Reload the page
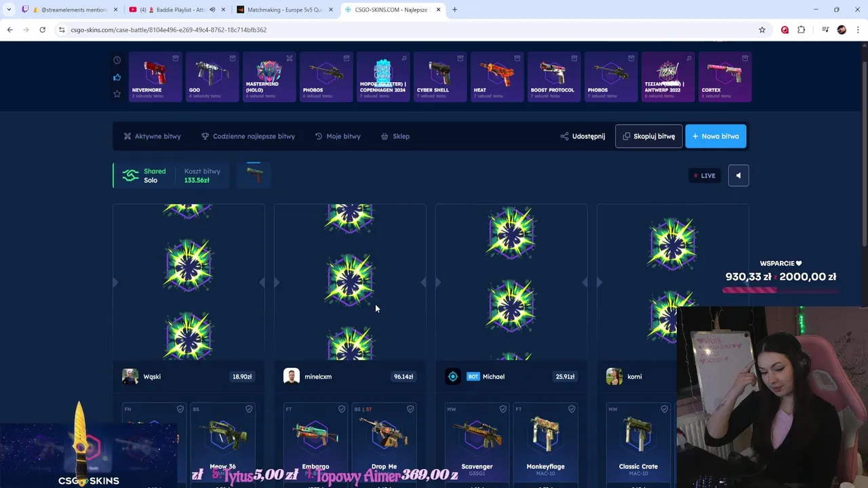The image size is (868, 488). click(x=42, y=30)
